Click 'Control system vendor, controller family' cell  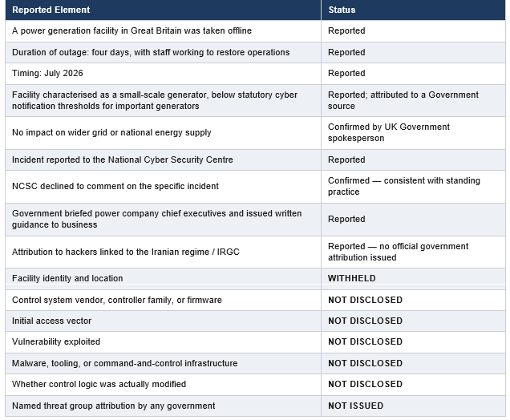[163, 300]
